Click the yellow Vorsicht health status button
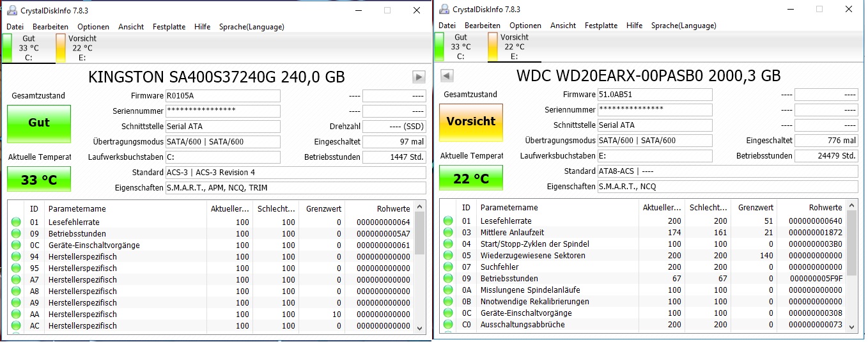The image size is (868, 342). point(471,123)
